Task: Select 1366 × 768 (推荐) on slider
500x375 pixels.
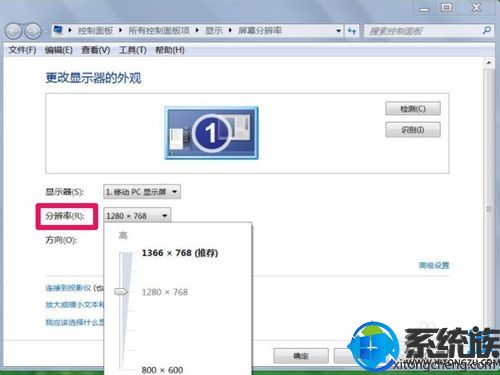Action: [x=180, y=253]
